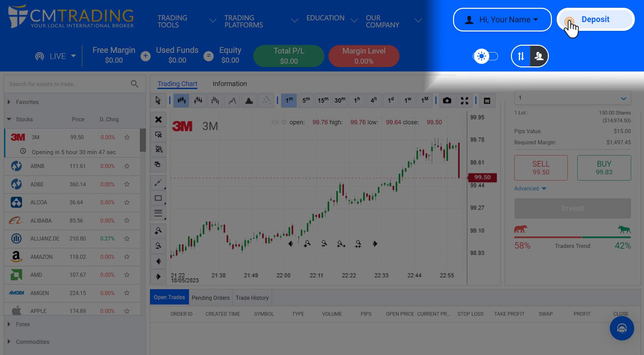This screenshot has height=355, width=644.
Task: Click the duplicate objects tool icon
Action: click(158, 164)
